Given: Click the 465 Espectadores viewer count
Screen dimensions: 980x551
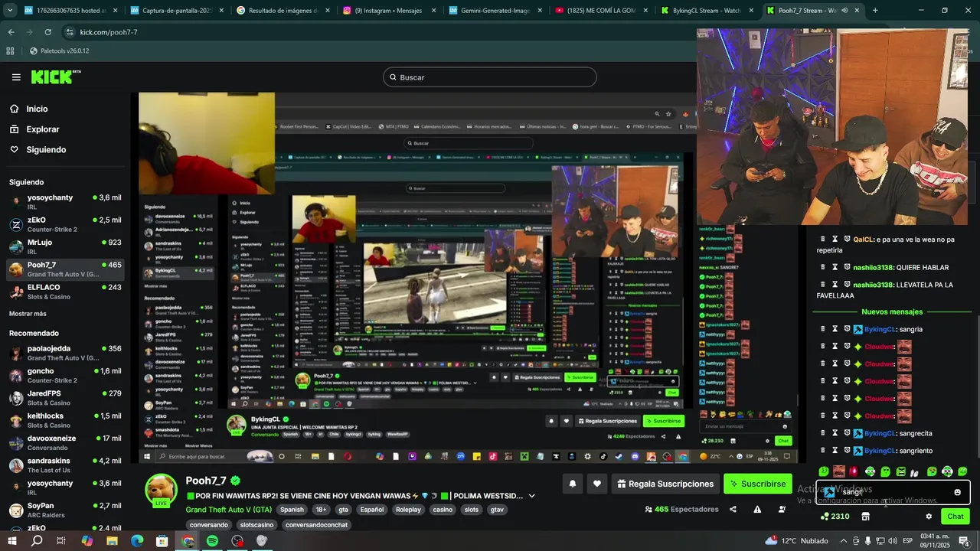Looking at the screenshot, I should [681, 509].
